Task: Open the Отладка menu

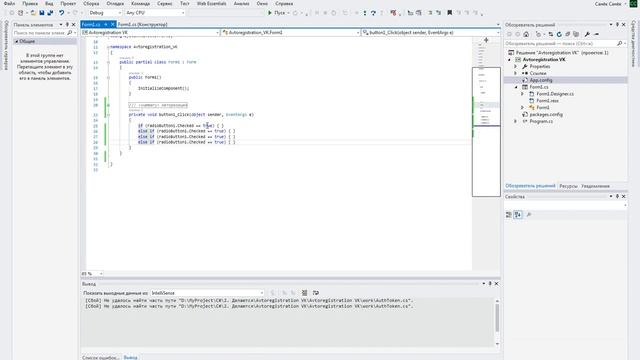Action: coord(115,4)
